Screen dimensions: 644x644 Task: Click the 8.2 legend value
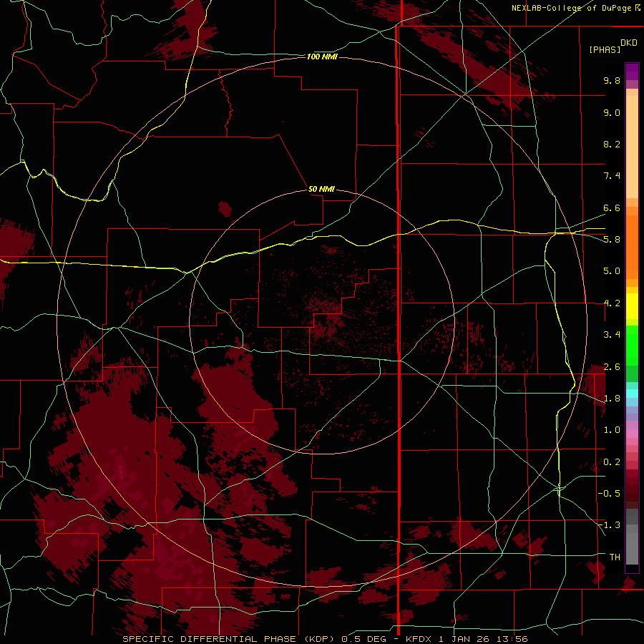coord(612,144)
